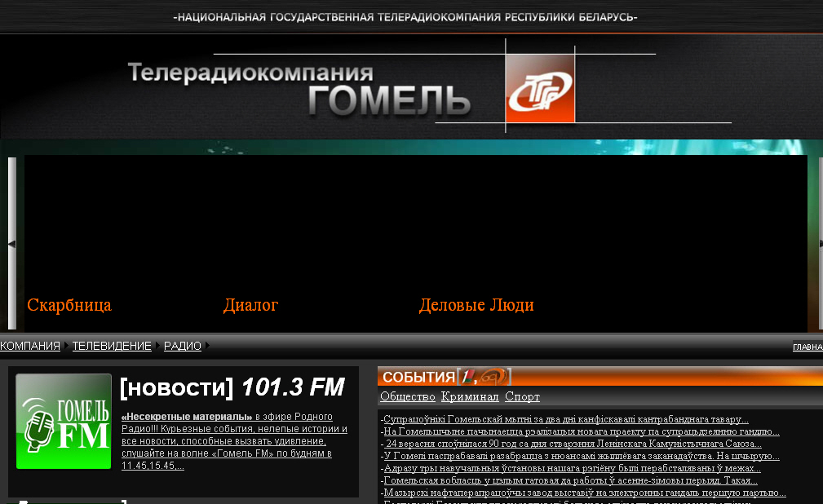Open the Деловые Люди program link
This screenshot has height=504, width=823.
click(476, 305)
